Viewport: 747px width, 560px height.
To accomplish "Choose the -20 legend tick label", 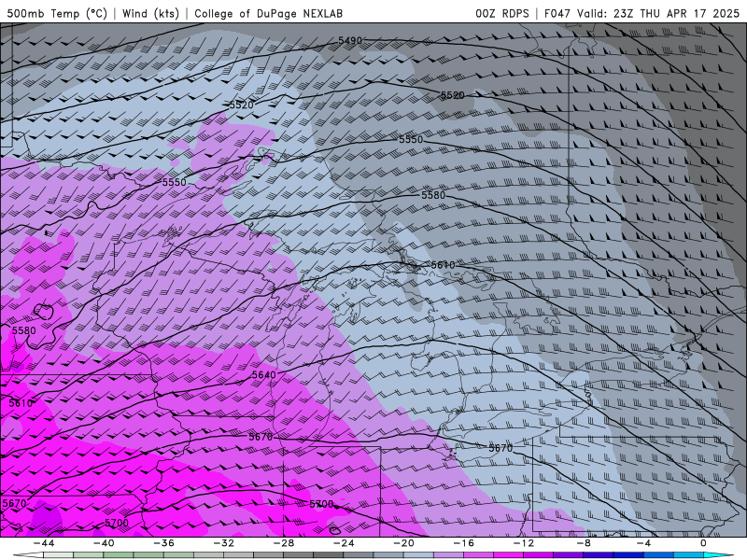I will (403, 543).
